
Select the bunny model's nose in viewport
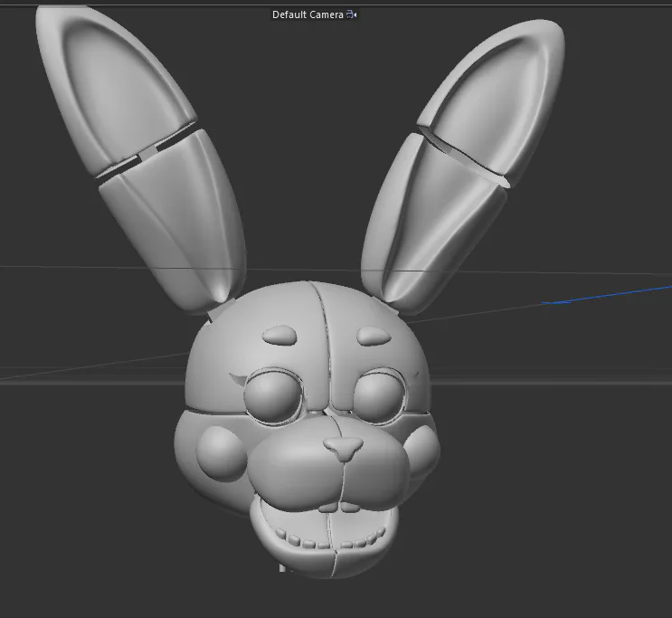point(343,448)
